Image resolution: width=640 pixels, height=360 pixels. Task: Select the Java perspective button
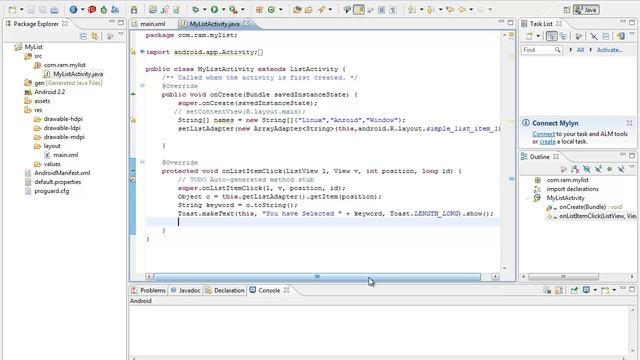point(586,9)
